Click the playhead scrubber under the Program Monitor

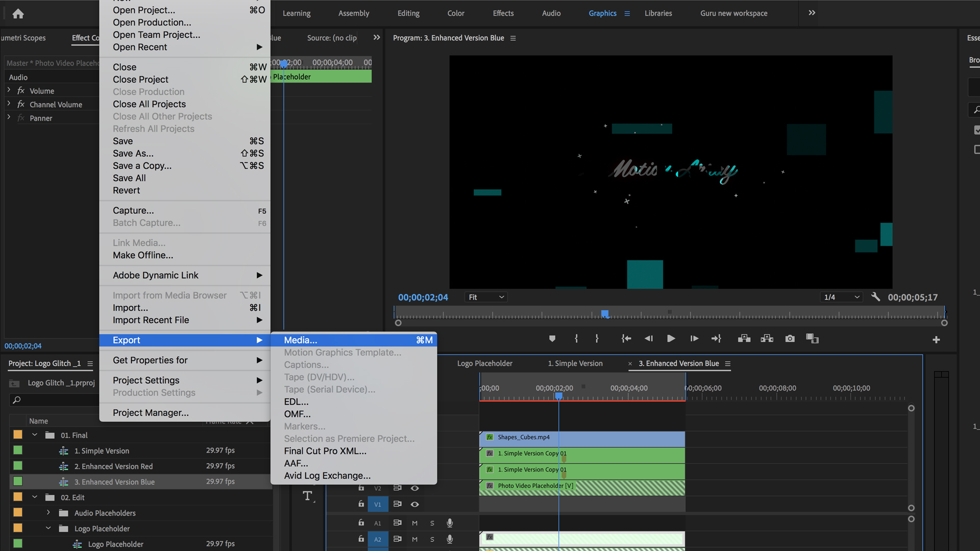tap(605, 314)
